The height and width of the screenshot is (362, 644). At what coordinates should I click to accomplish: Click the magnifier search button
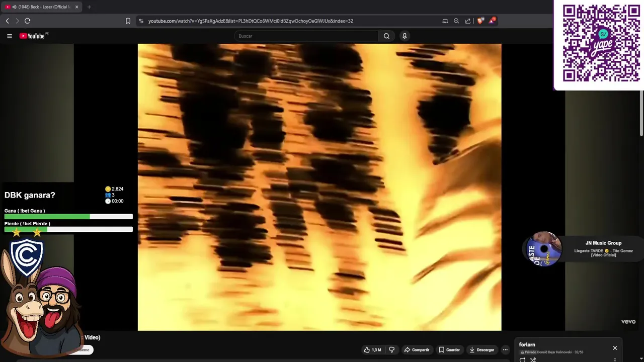[x=386, y=36]
